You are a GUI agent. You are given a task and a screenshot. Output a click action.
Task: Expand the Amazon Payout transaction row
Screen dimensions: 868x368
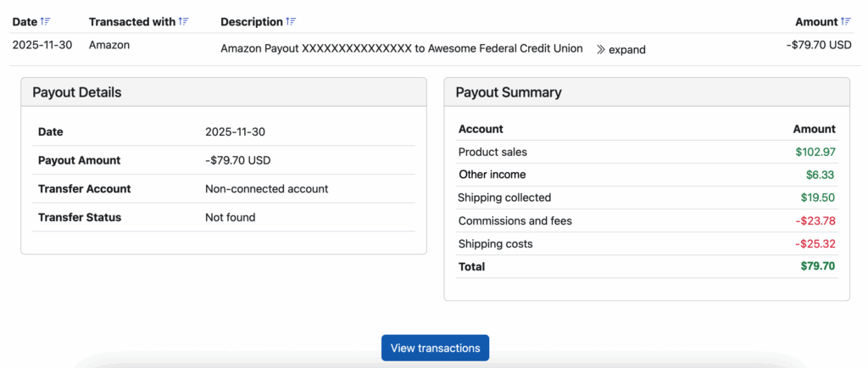point(620,49)
